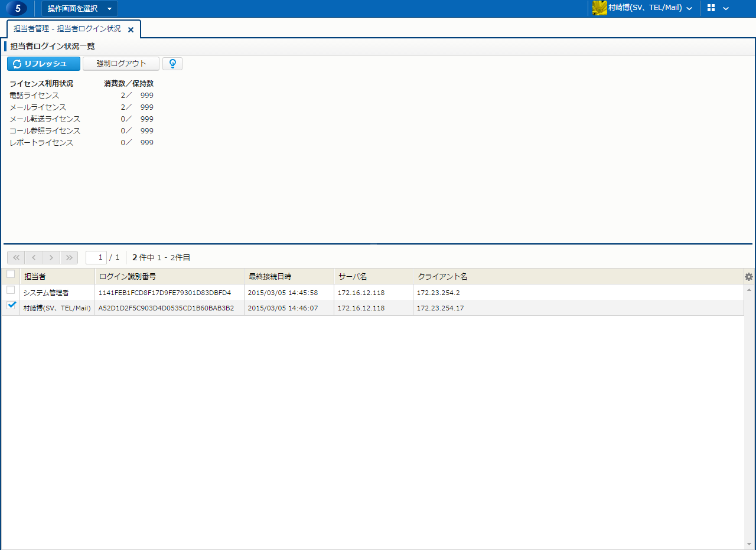
Task: Toggle the select-all checkbox in table header
Action: pyautogui.click(x=11, y=274)
